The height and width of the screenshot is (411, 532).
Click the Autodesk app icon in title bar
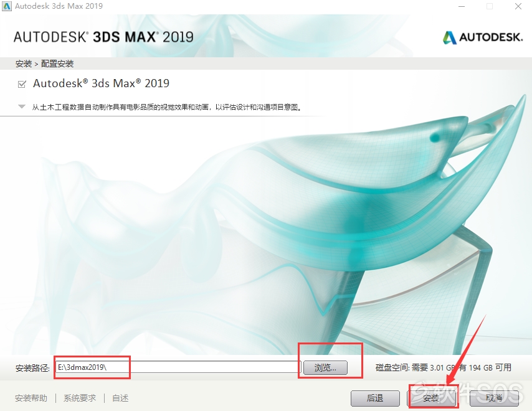coord(7,6)
